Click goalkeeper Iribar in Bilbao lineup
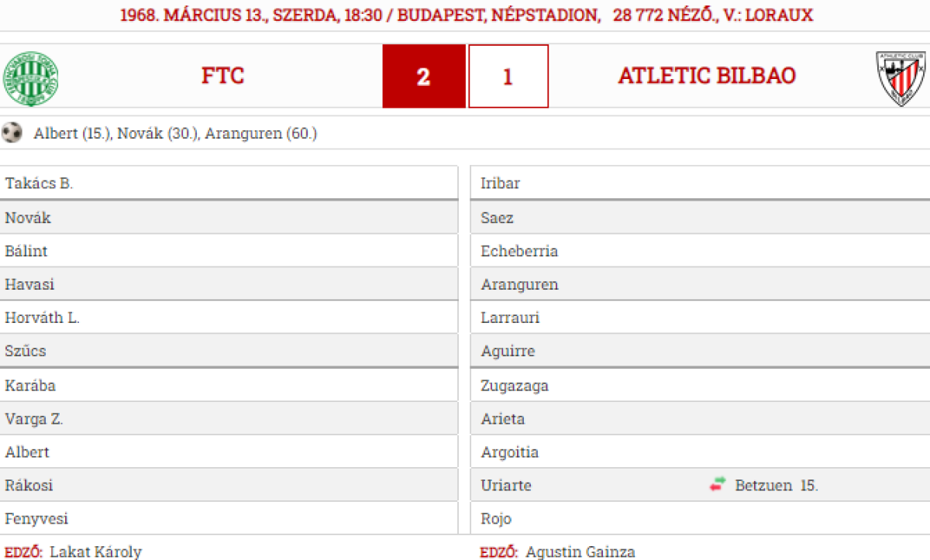The width and height of the screenshot is (930, 560). click(x=500, y=184)
